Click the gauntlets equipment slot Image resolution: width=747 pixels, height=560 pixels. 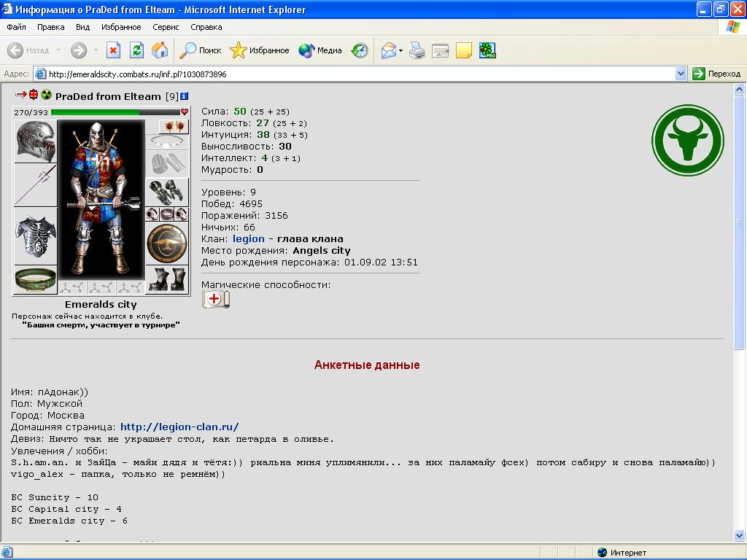pos(167,192)
